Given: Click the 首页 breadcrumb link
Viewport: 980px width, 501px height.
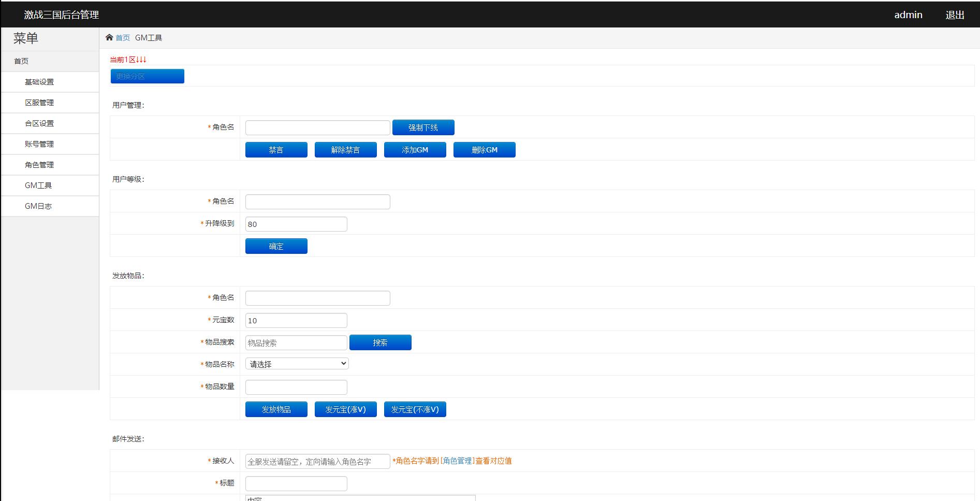Looking at the screenshot, I should point(122,37).
